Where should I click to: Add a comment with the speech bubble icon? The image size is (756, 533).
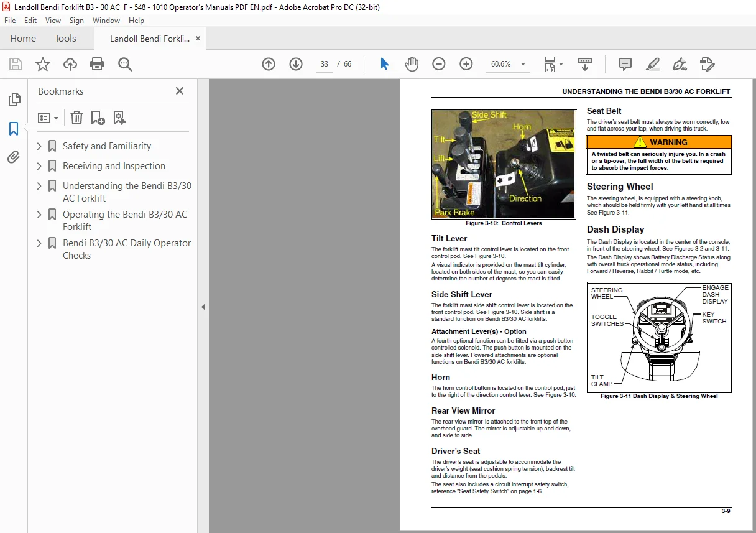point(625,64)
